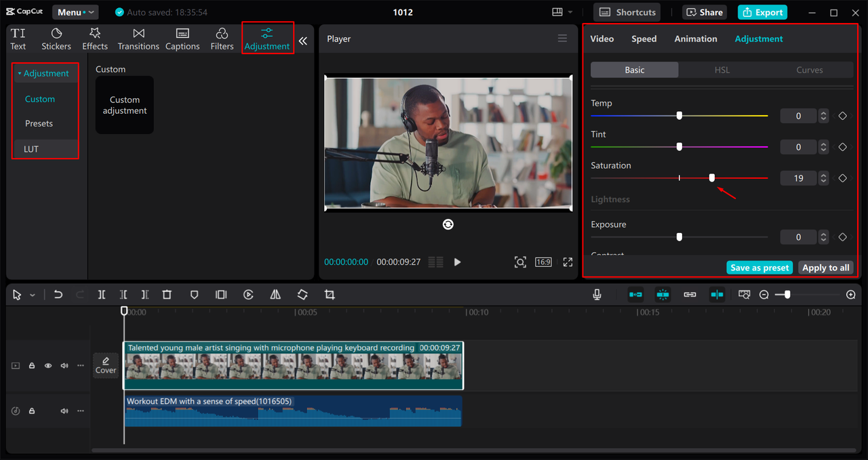Click the crop tool icon
This screenshot has width=868, height=460.
click(x=330, y=295)
